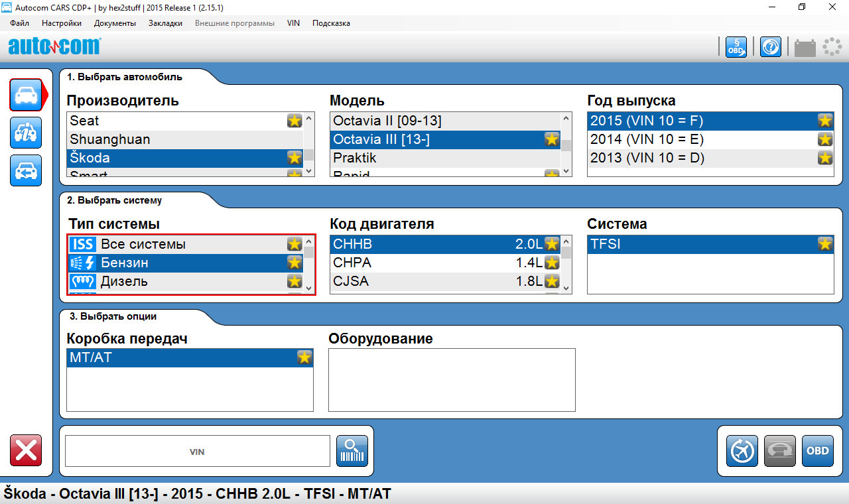
Task: Open the car vehicle selection sidebar icon
Action: pos(26,95)
